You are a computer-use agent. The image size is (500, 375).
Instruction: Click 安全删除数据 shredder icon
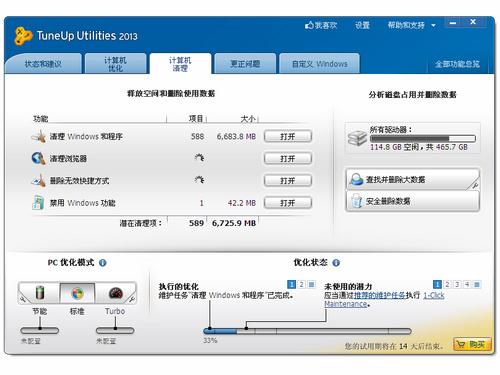click(x=357, y=201)
